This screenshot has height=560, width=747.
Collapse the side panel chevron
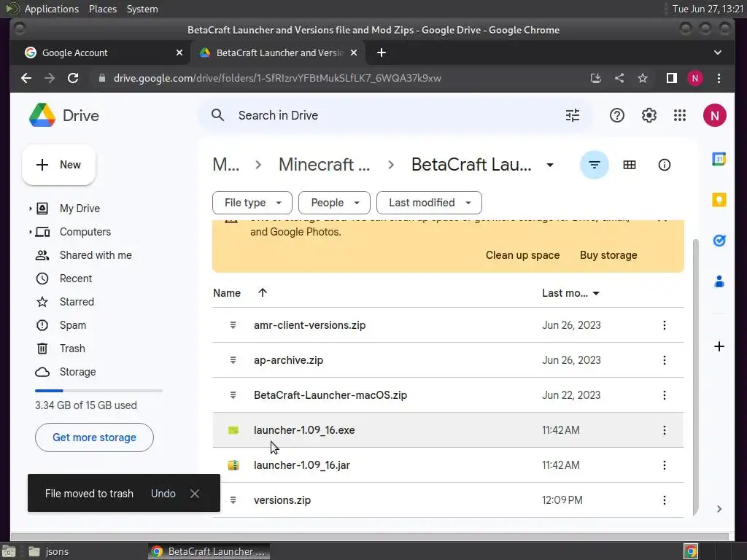coord(719,509)
